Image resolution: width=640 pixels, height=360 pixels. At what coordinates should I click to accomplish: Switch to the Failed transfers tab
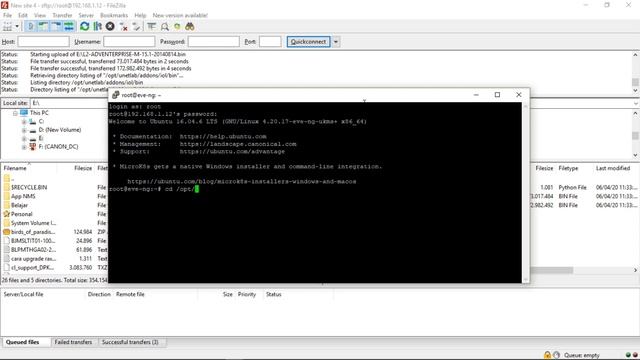73,342
